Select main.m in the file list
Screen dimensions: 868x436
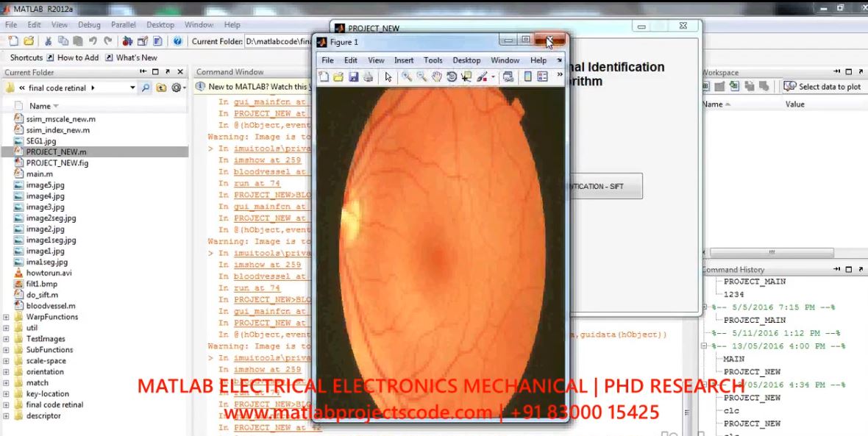tap(39, 174)
